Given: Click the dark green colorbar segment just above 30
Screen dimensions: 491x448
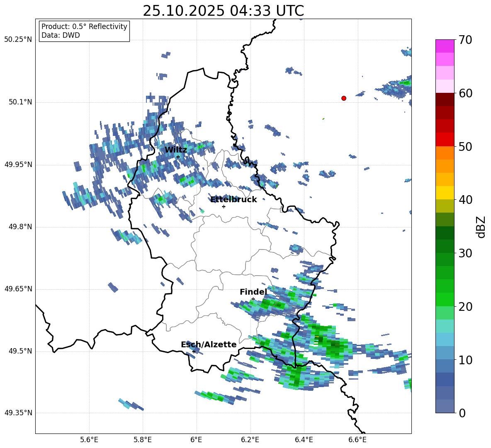Looking at the screenshot, I should pos(445,246).
